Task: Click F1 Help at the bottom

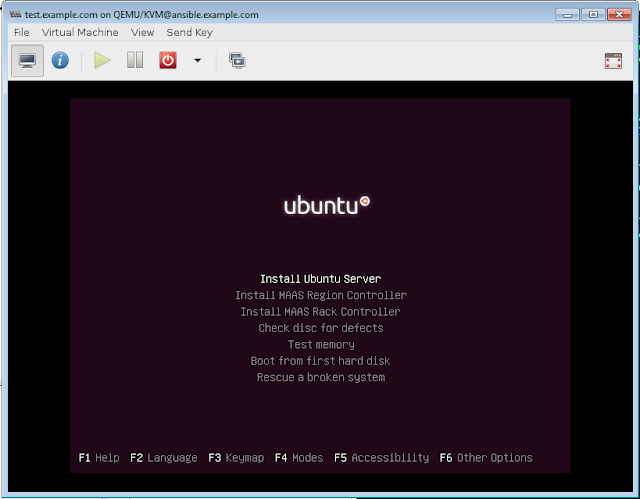Action: [99, 458]
